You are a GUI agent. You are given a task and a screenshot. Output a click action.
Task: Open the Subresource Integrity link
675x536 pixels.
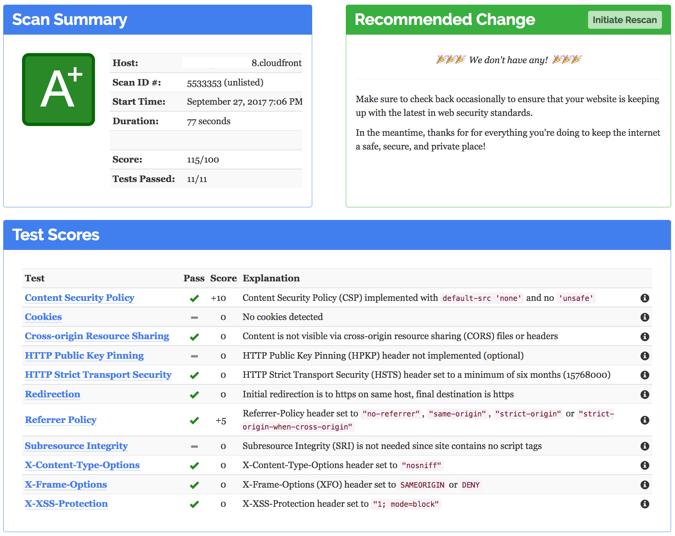coord(76,446)
